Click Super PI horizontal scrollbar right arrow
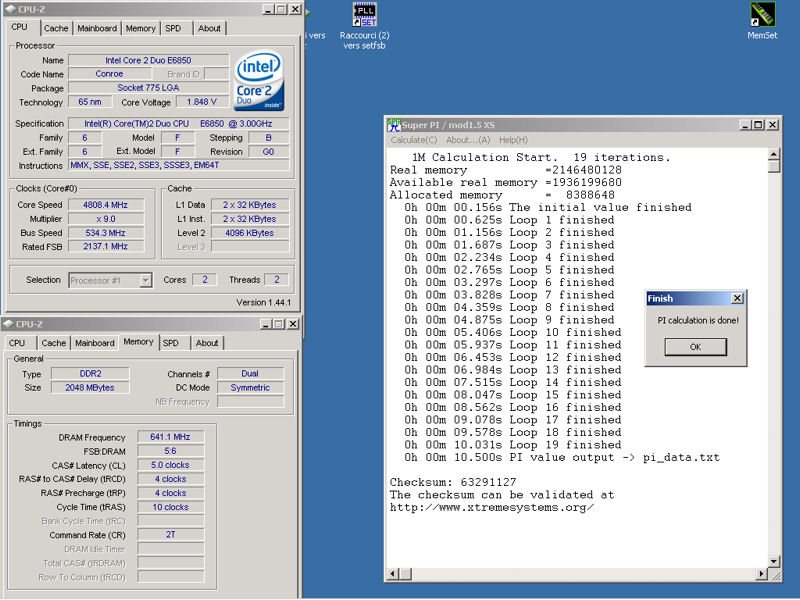 [x=761, y=574]
